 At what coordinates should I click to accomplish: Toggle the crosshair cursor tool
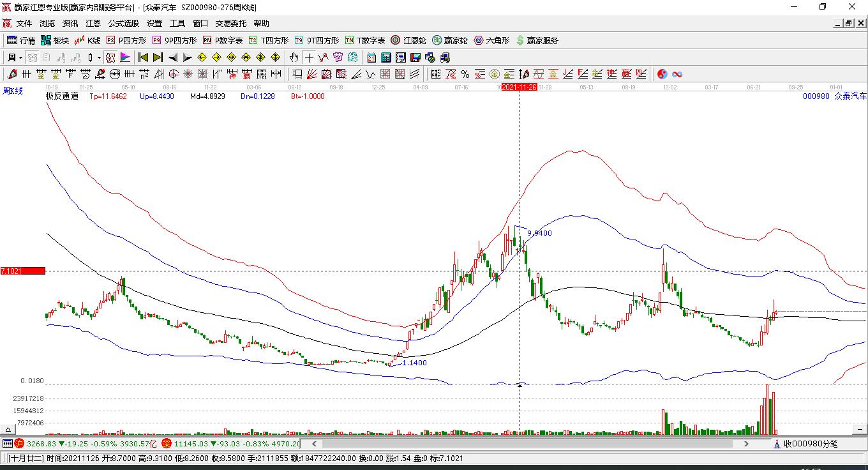pyautogui.click(x=309, y=57)
